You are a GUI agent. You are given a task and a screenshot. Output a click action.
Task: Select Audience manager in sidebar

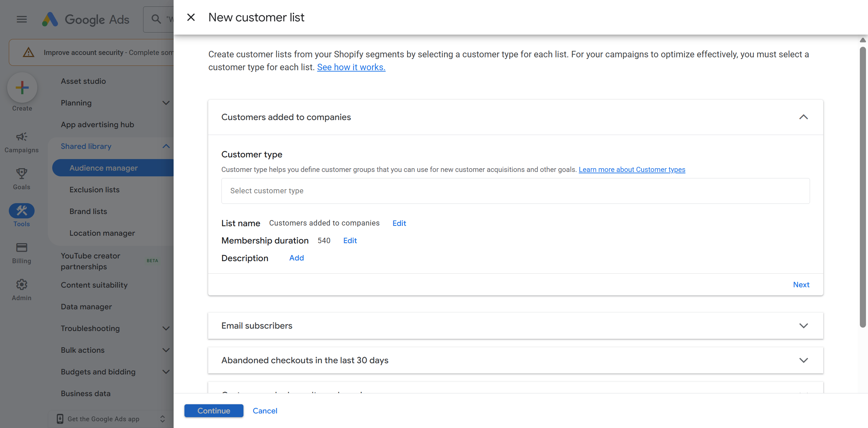(113, 168)
